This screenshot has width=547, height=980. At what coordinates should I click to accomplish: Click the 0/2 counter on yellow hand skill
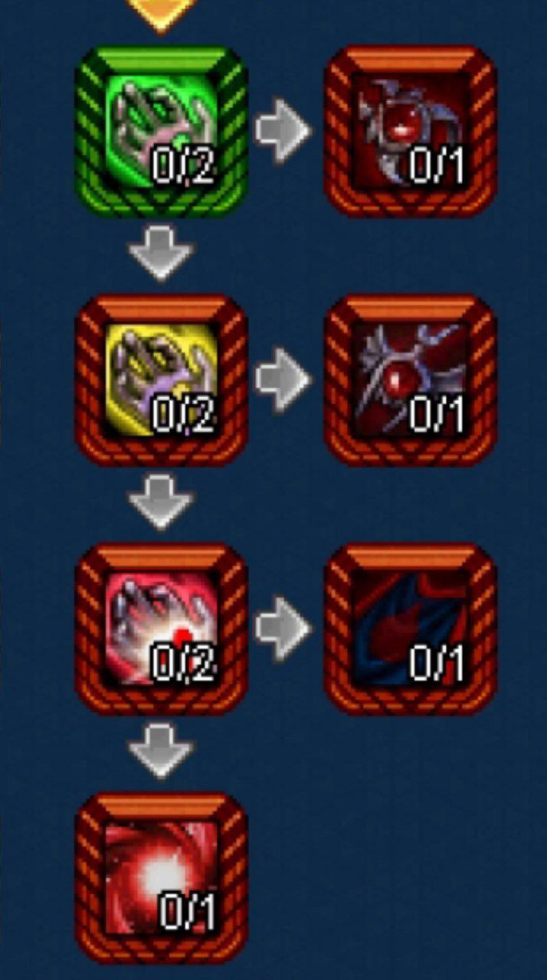pos(184,413)
